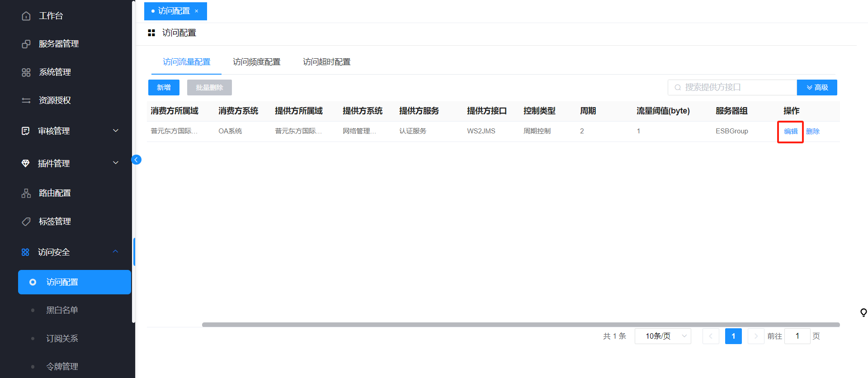The height and width of the screenshot is (378, 868).
Task: Click the 服务器管理 menu label
Action: (x=59, y=44)
